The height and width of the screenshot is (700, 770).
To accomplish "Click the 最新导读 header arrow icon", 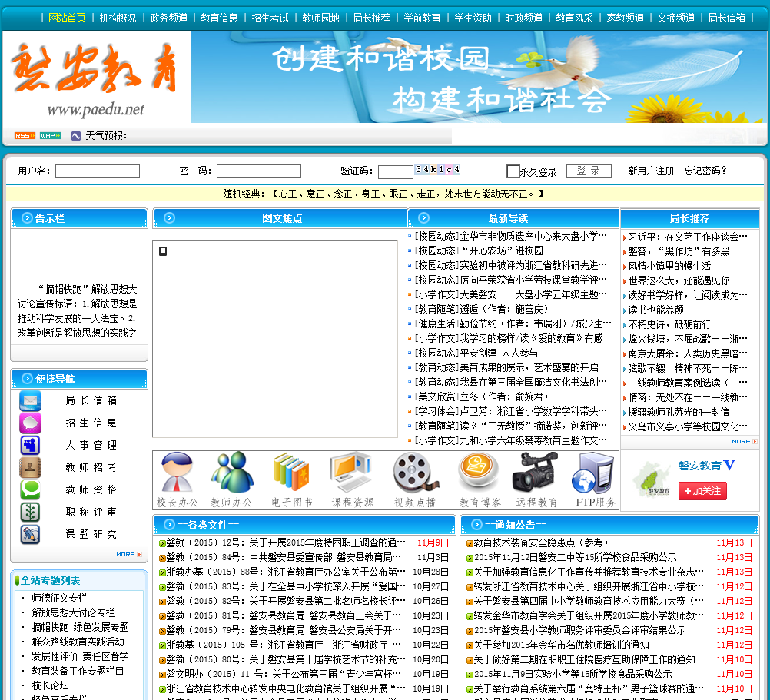I will point(423,218).
